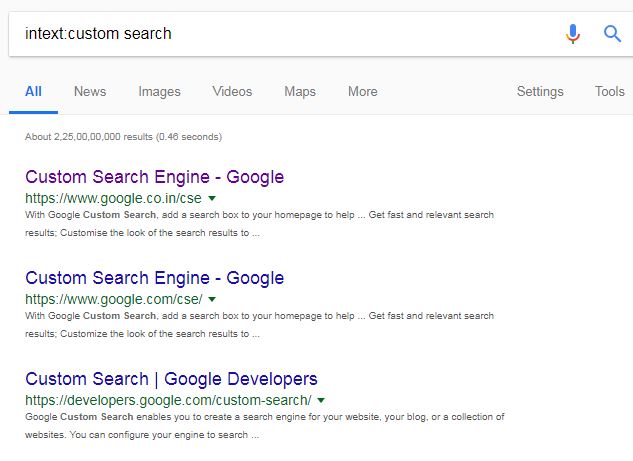633x461 pixels.
Task: Open the blue Custom Search Engine result title
Action: [x=154, y=278]
